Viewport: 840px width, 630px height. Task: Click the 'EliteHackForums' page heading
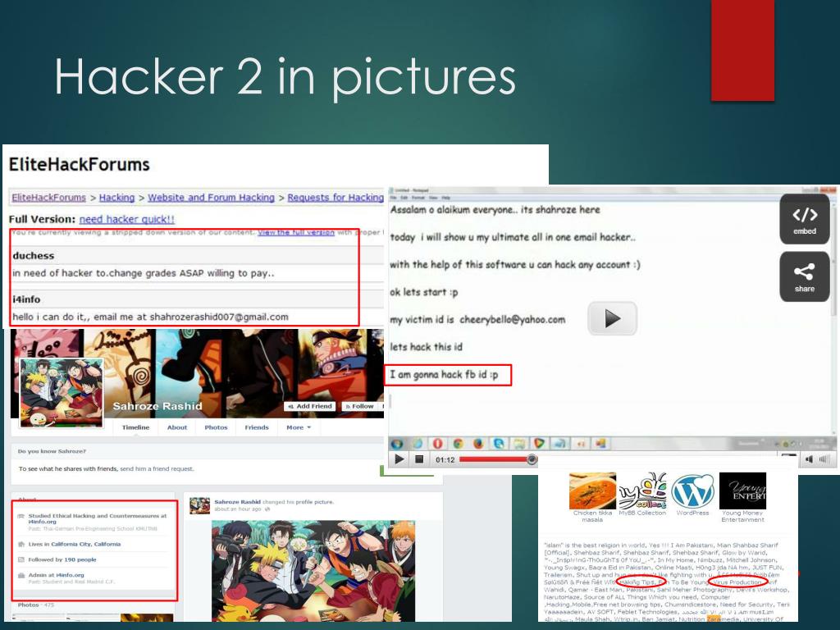coord(80,164)
